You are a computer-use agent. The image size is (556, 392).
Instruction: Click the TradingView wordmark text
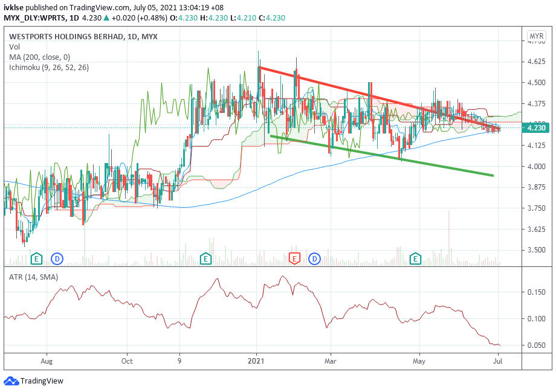tap(42, 381)
